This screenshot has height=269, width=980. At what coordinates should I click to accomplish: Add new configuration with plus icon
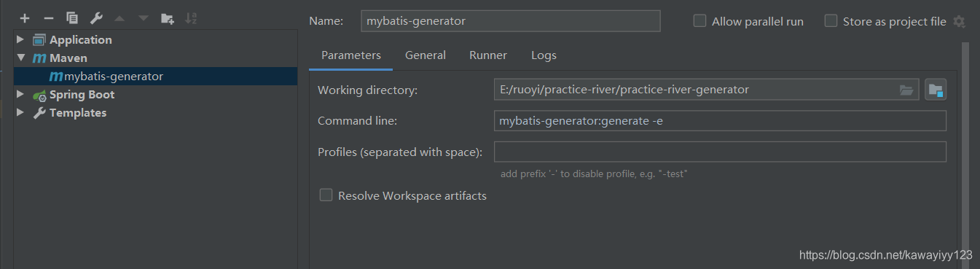pos(25,18)
